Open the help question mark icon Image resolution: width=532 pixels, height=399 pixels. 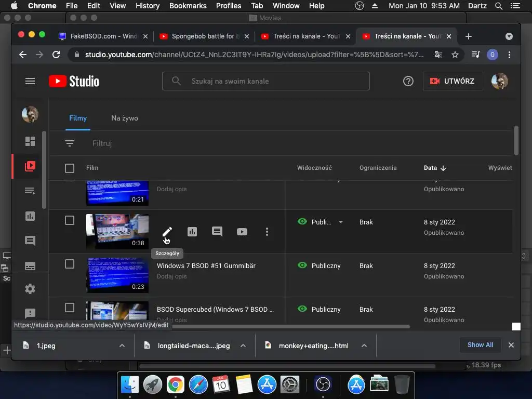[408, 81]
